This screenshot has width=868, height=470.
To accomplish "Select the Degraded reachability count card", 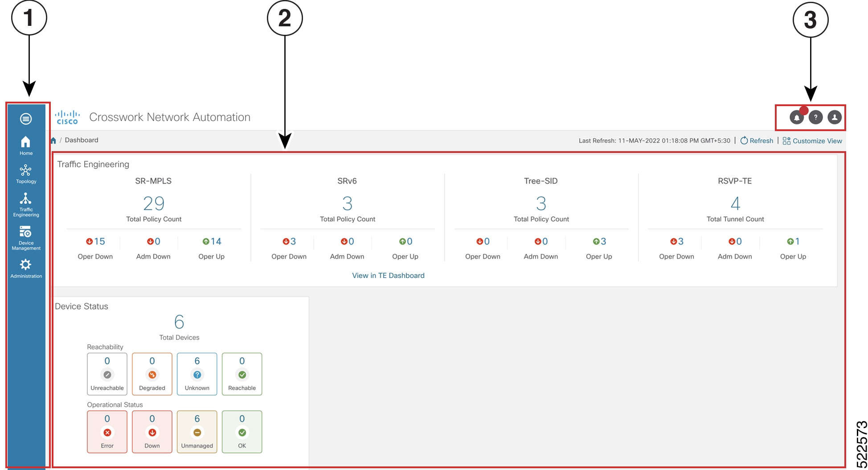I will (x=151, y=374).
